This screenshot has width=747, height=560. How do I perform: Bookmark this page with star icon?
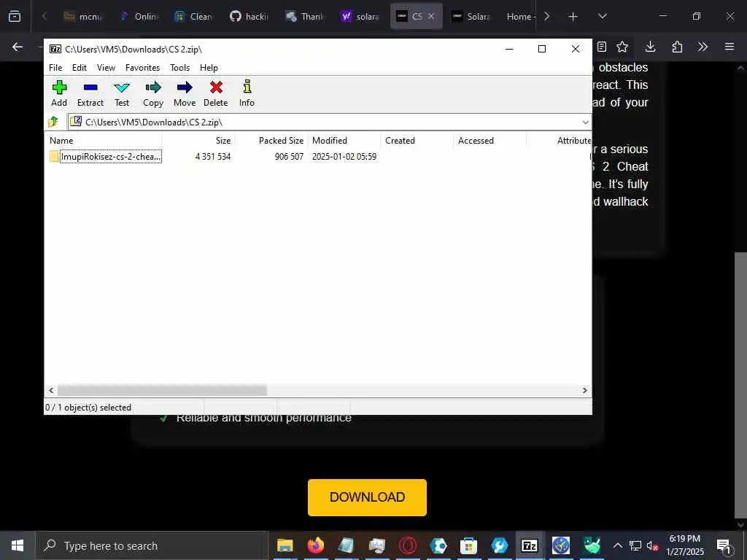coord(622,47)
